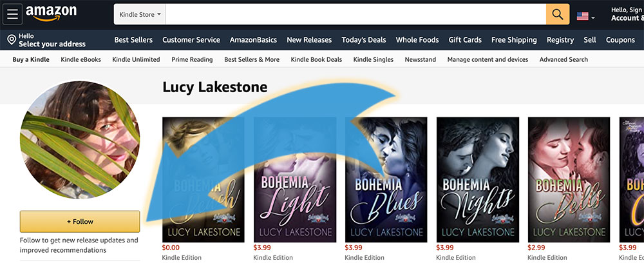Click the magnifying glass search button
Viewport: 644px width, 265px height.
[x=557, y=14]
